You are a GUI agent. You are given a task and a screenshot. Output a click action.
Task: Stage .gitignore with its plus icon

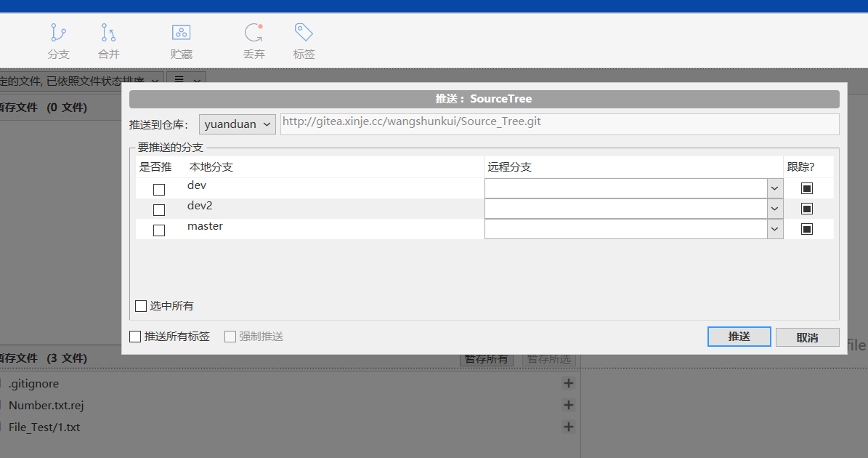pos(569,383)
